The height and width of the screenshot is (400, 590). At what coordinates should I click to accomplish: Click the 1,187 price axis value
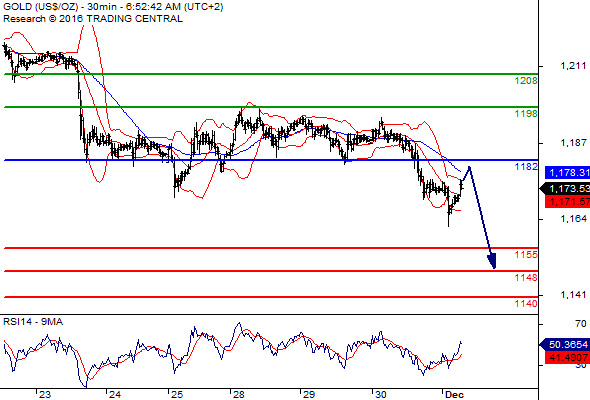point(573,143)
